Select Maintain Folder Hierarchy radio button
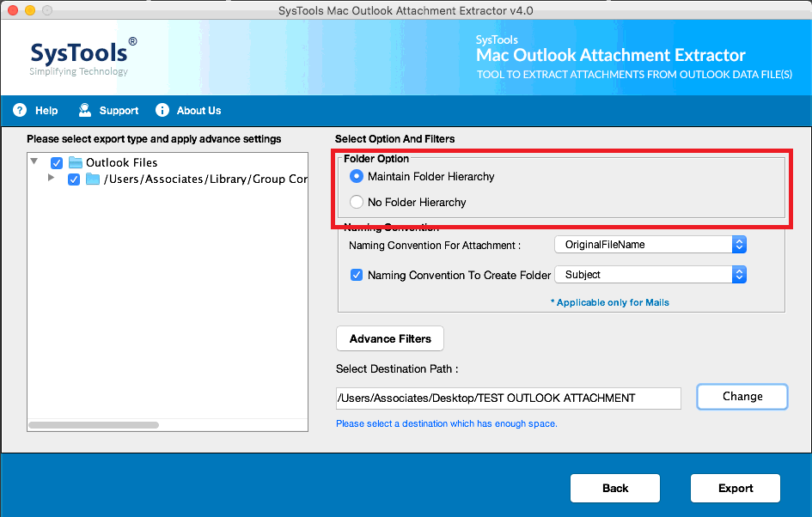 357,176
